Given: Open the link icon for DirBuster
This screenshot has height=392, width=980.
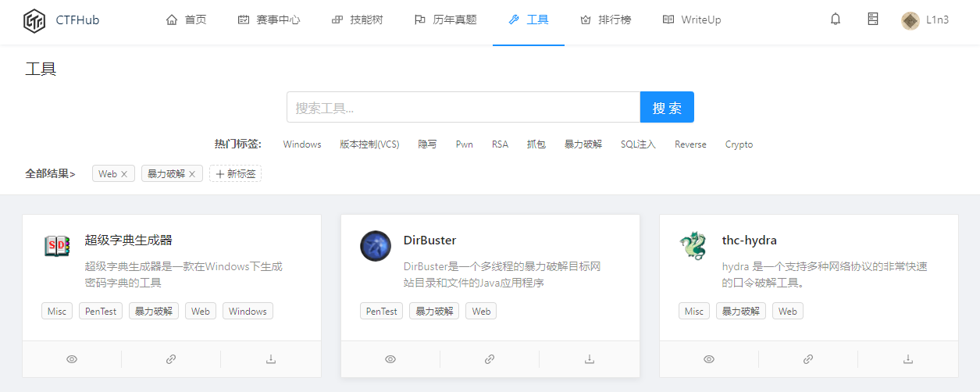Looking at the screenshot, I should click(490, 359).
